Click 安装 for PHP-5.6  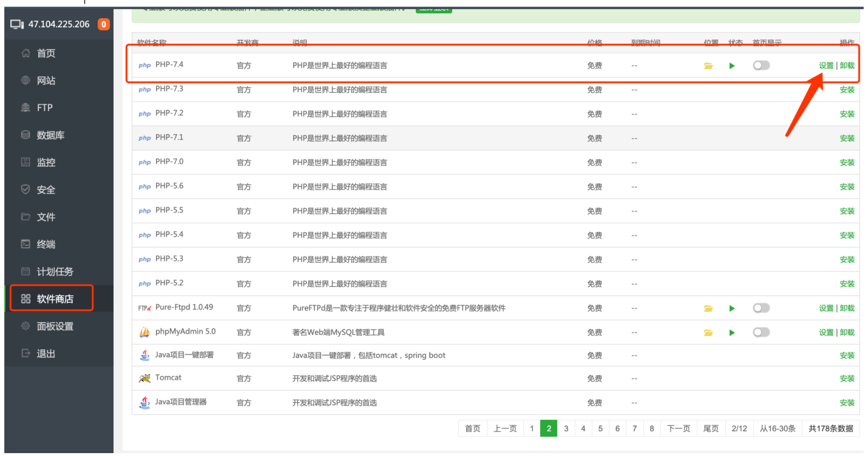[x=847, y=186]
